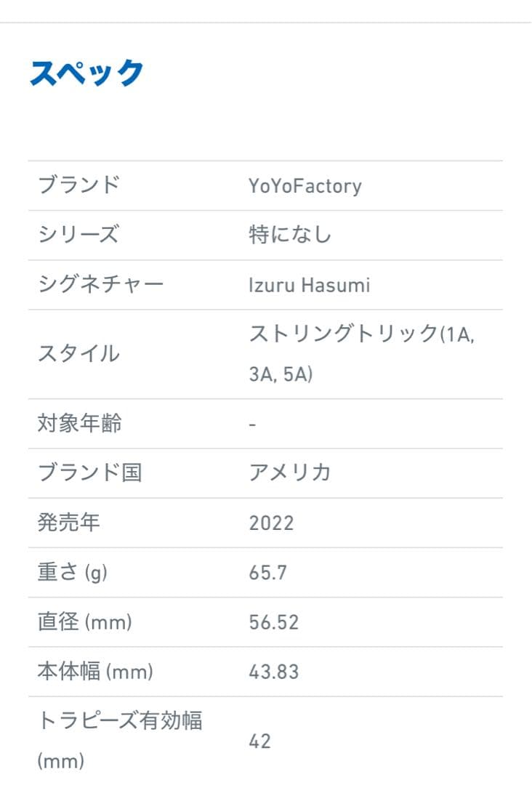Click the 重さ (g) row label

click(x=72, y=573)
